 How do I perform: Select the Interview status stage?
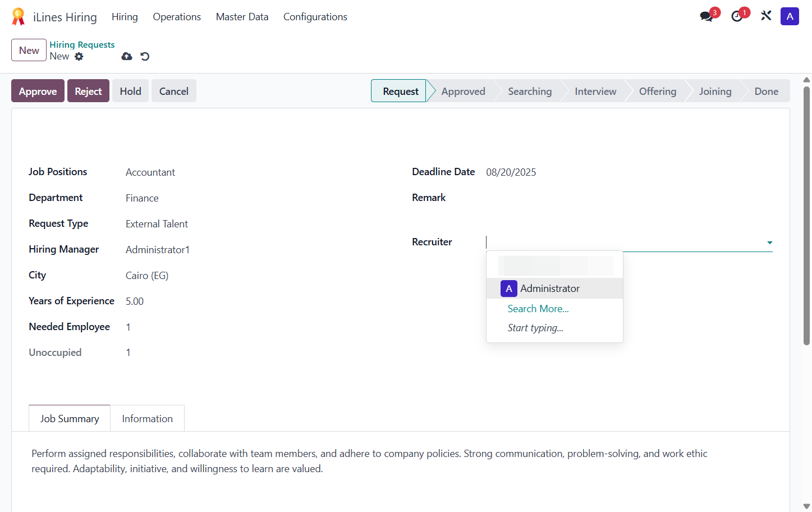click(x=595, y=91)
